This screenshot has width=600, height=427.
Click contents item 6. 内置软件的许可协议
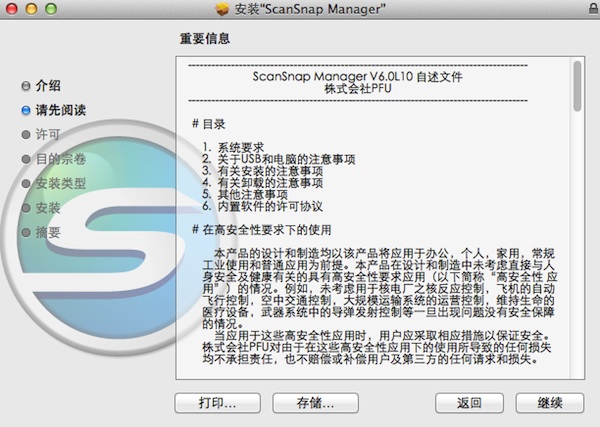262,207
